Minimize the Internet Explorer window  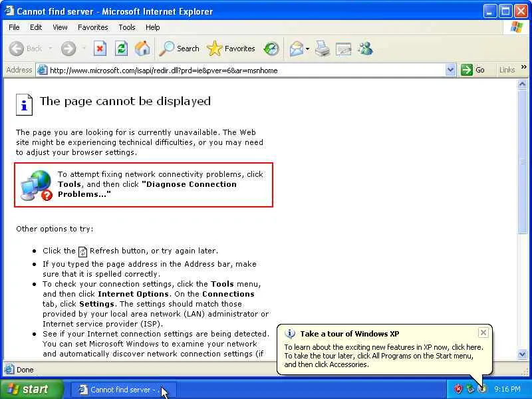click(489, 11)
